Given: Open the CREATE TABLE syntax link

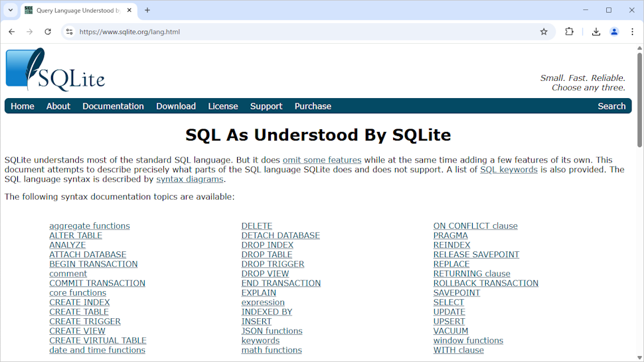Looking at the screenshot, I should click(79, 312).
